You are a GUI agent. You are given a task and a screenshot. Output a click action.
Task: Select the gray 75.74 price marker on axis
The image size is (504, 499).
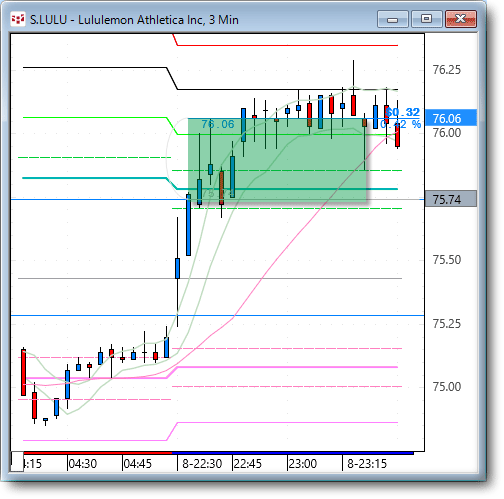point(451,199)
